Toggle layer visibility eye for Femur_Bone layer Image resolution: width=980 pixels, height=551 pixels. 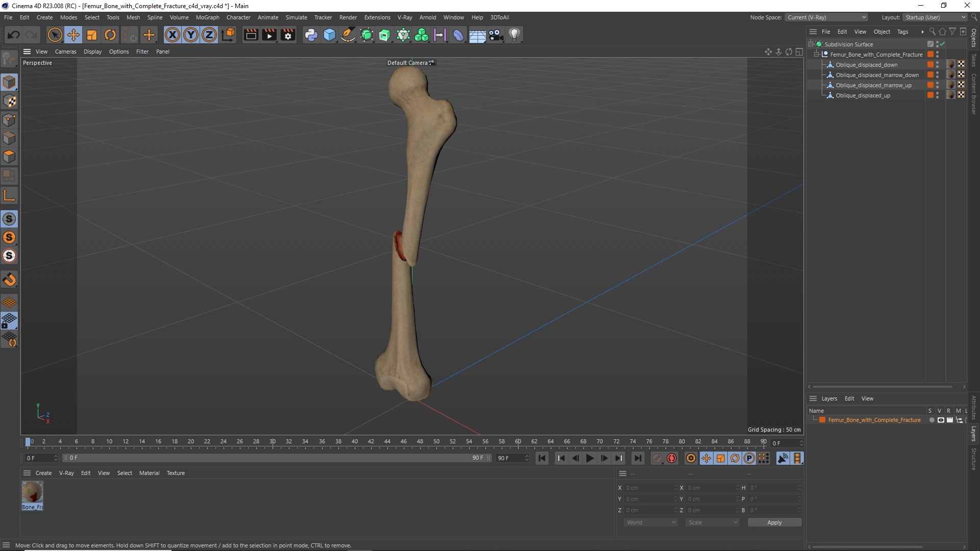click(941, 420)
